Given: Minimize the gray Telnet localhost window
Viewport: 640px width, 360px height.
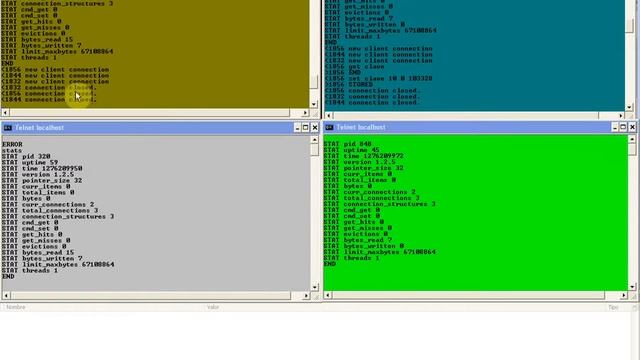Looking at the screenshot, I should coord(297,128).
